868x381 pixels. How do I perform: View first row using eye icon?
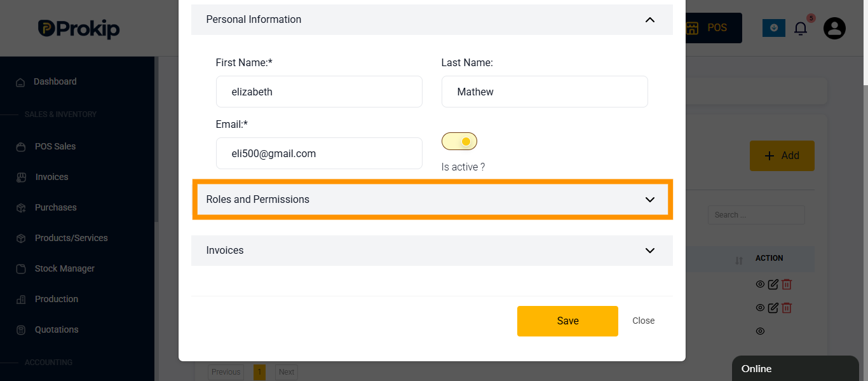760,284
